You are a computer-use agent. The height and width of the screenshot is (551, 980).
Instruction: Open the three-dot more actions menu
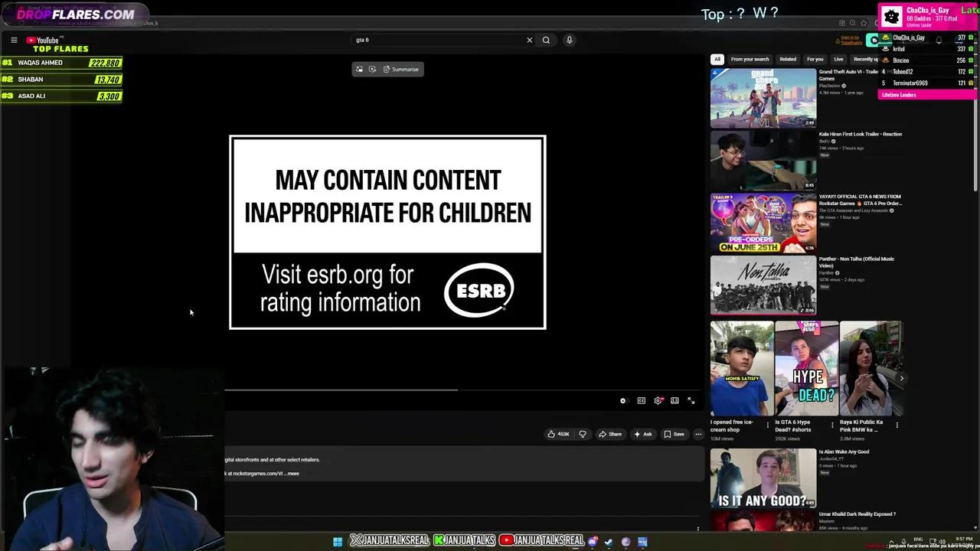[x=698, y=434]
